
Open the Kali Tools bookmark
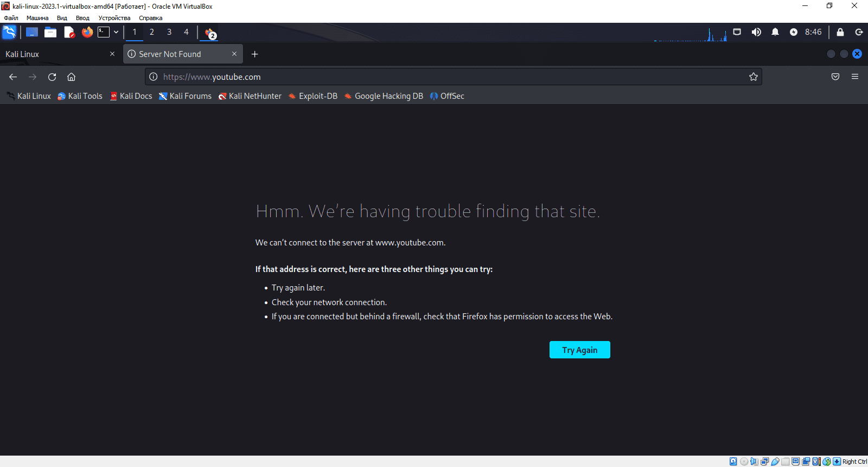pos(80,96)
